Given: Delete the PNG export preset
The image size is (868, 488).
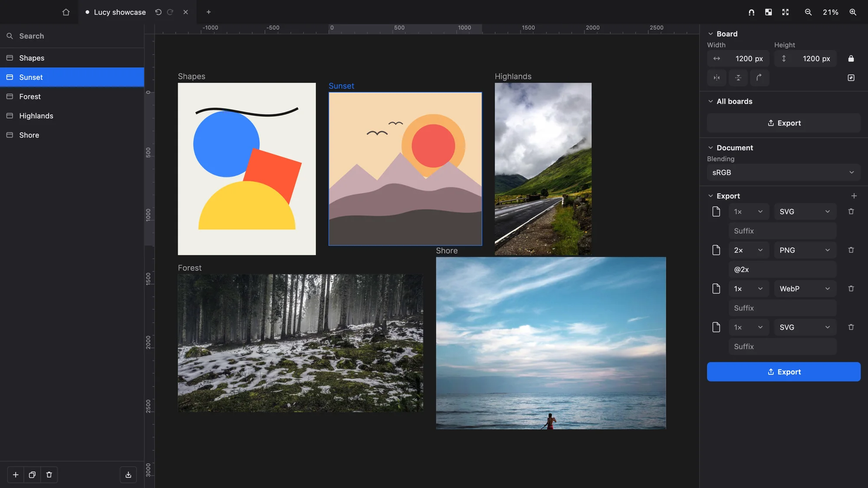Looking at the screenshot, I should click(x=851, y=250).
